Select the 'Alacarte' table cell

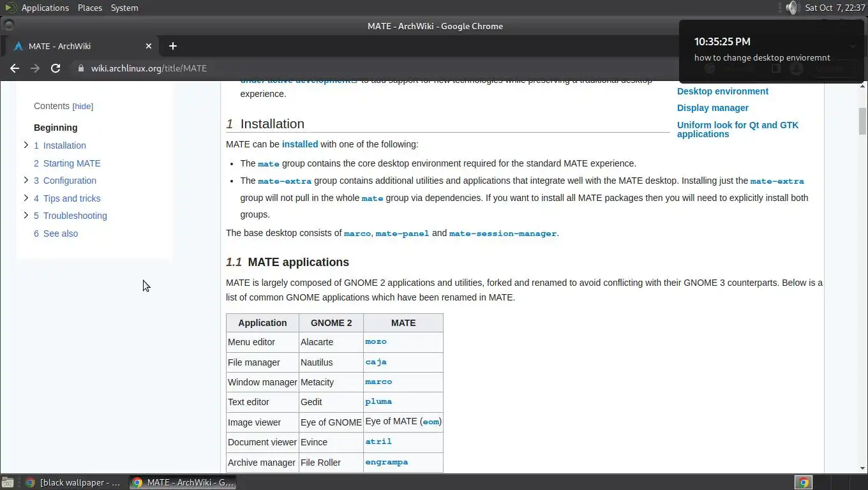(331, 342)
